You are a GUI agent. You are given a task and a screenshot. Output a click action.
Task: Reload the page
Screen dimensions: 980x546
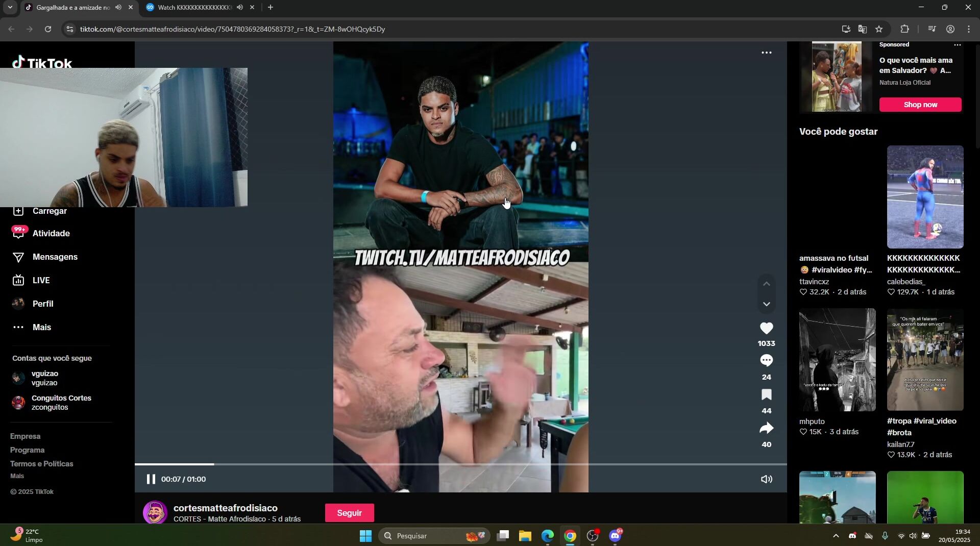[x=48, y=29]
